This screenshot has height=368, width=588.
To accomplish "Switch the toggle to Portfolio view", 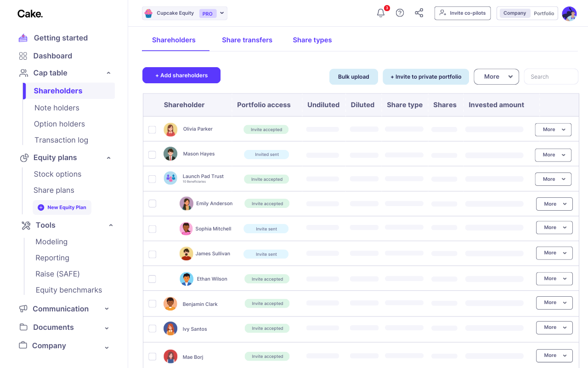I will click(544, 13).
